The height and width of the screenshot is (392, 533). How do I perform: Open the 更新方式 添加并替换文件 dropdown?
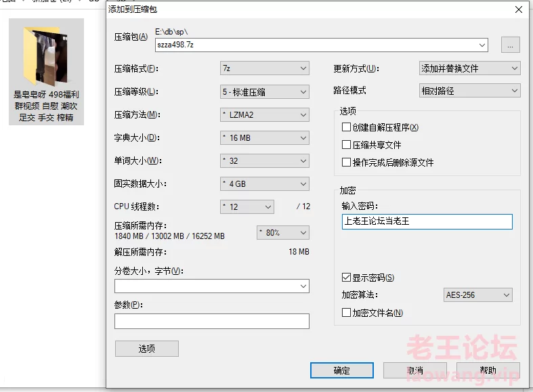pyautogui.click(x=469, y=68)
